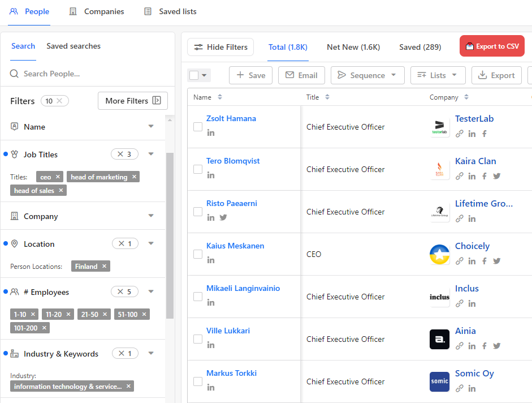Check Kaius Meskanen's row checkbox
The width and height of the screenshot is (532, 403).
198,254
